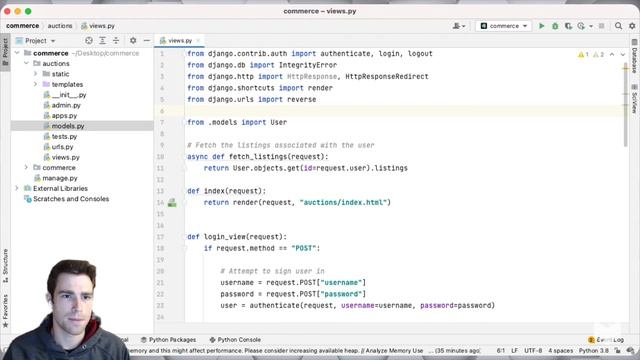Expand the inner commerce folder
Screen dimensions: 640x360
click(x=27, y=168)
